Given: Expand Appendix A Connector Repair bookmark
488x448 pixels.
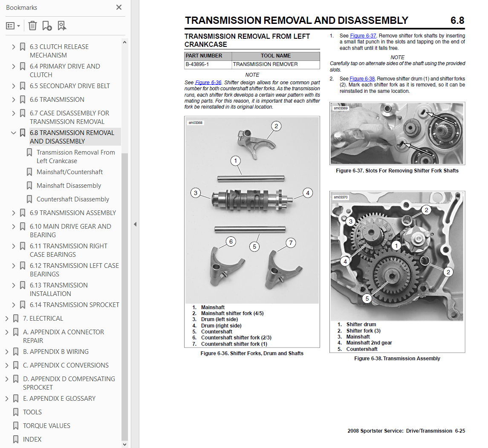Looking at the screenshot, I should pos(7,332).
